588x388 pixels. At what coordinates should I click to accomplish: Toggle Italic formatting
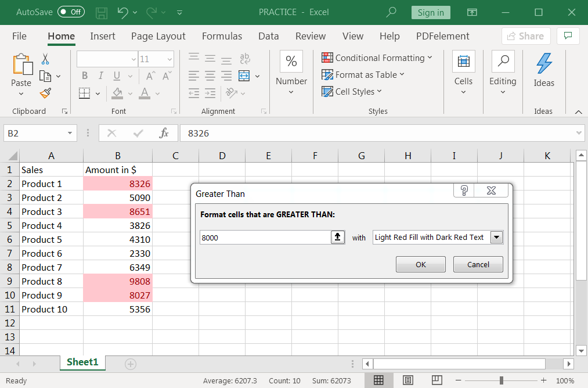point(100,76)
